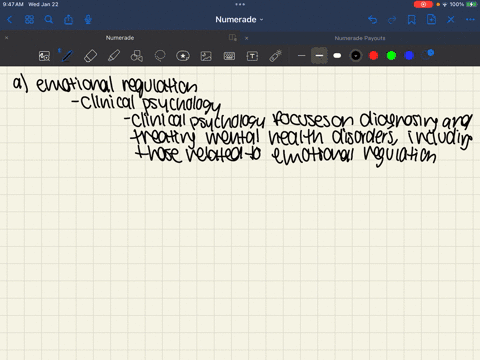
Task: Switch to the Numerade tab
Action: pyautogui.click(x=120, y=38)
